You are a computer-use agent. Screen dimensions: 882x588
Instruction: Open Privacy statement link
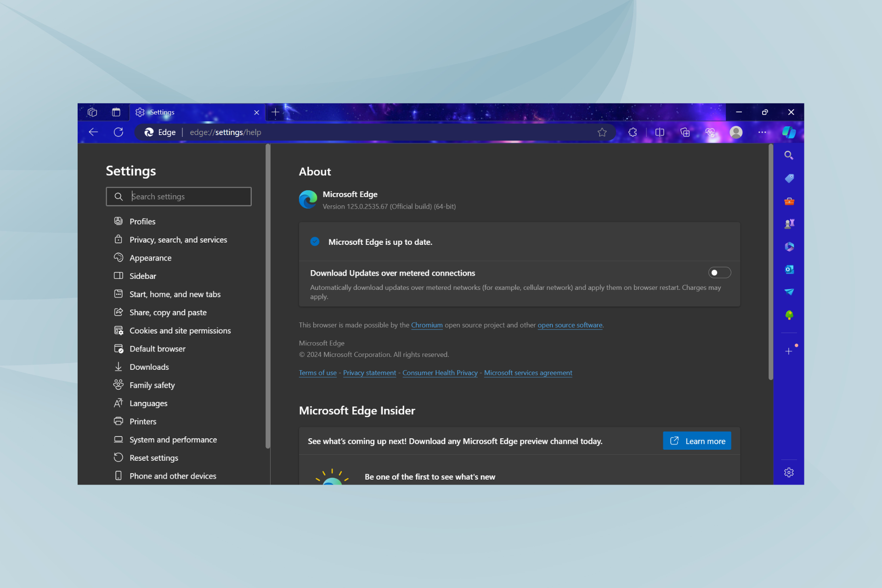pos(369,373)
